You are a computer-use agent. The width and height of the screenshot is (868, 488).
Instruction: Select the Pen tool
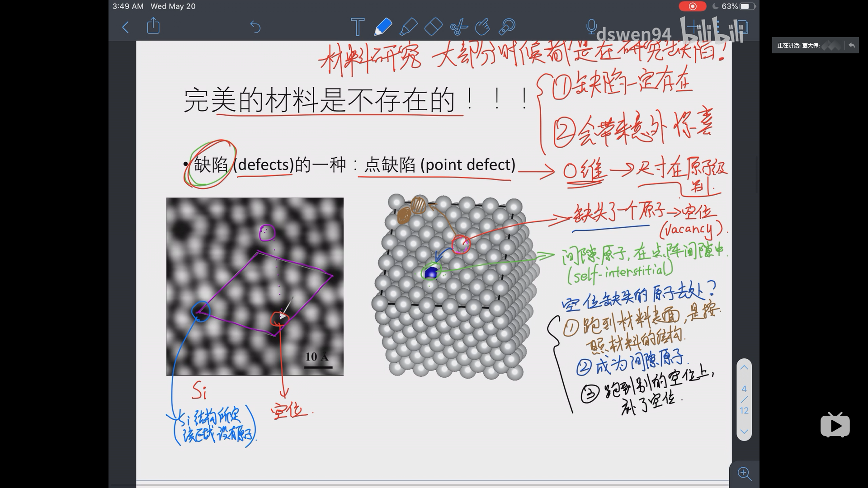point(383,27)
